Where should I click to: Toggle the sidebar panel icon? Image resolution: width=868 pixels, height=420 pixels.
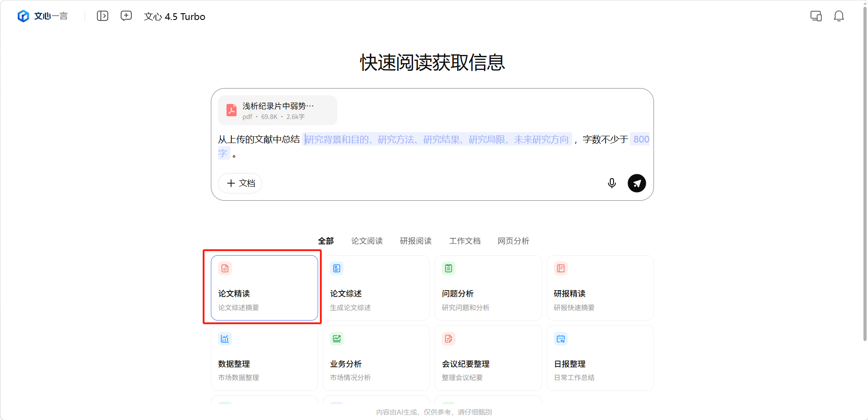103,16
